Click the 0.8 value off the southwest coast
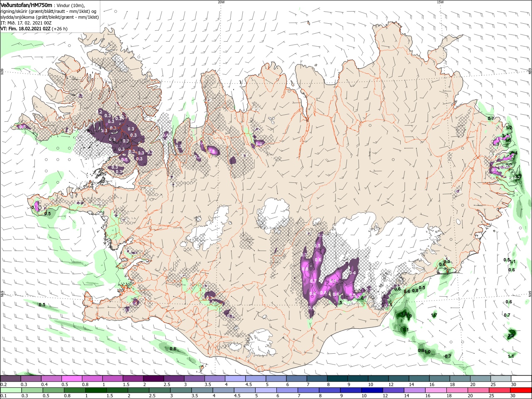This screenshot has height=399, width=532. coord(173,349)
